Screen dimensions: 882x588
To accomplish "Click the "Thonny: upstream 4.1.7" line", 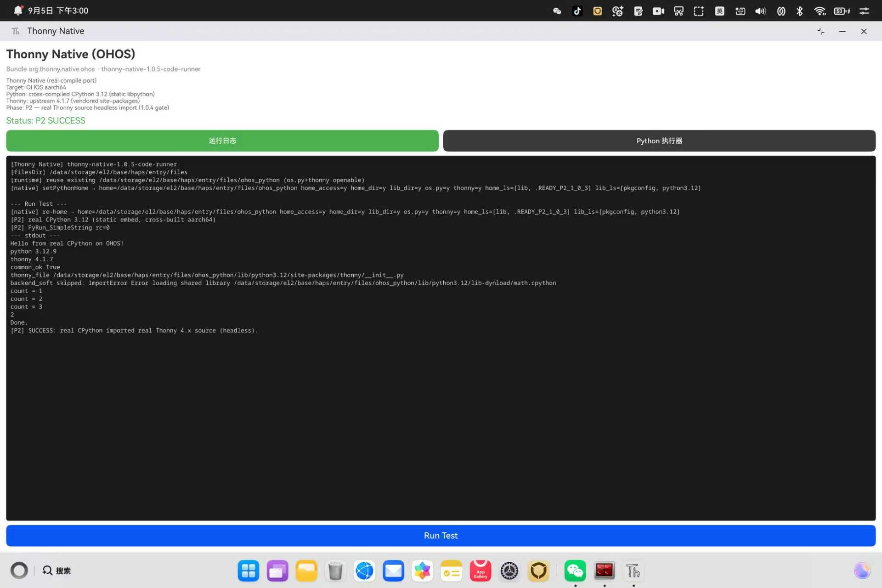I will [x=73, y=101].
